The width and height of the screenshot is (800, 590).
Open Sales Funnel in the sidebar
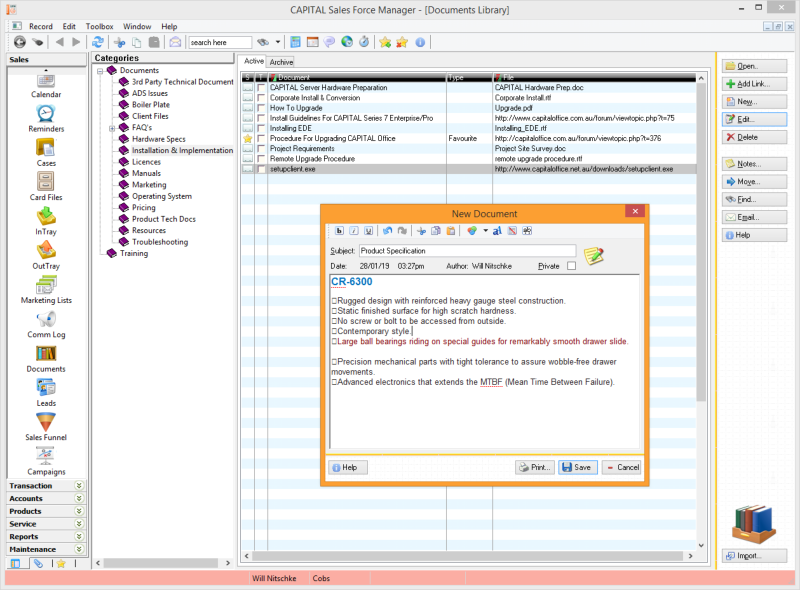(46, 427)
